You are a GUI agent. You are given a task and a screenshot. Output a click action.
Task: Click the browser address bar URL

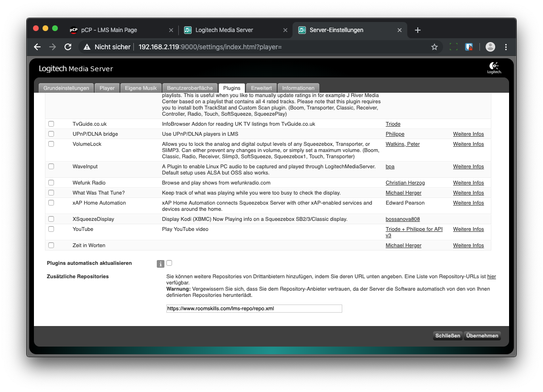point(210,47)
